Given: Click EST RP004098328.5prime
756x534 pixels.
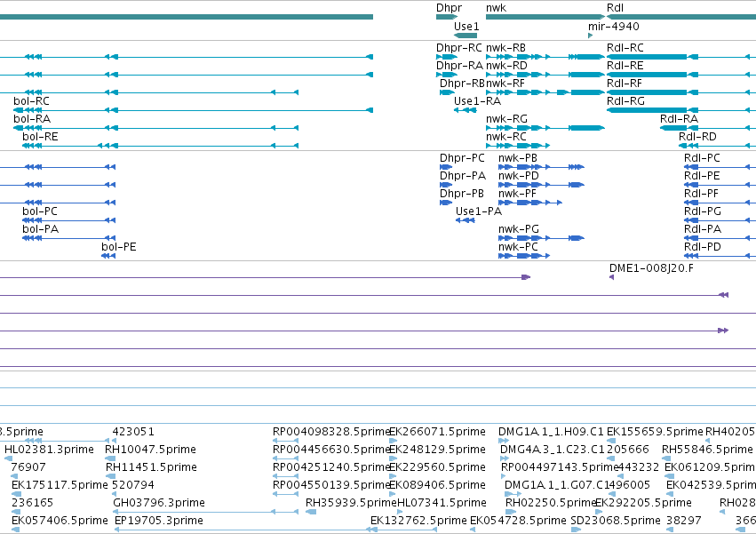Looking at the screenshot, I should tap(285, 441).
